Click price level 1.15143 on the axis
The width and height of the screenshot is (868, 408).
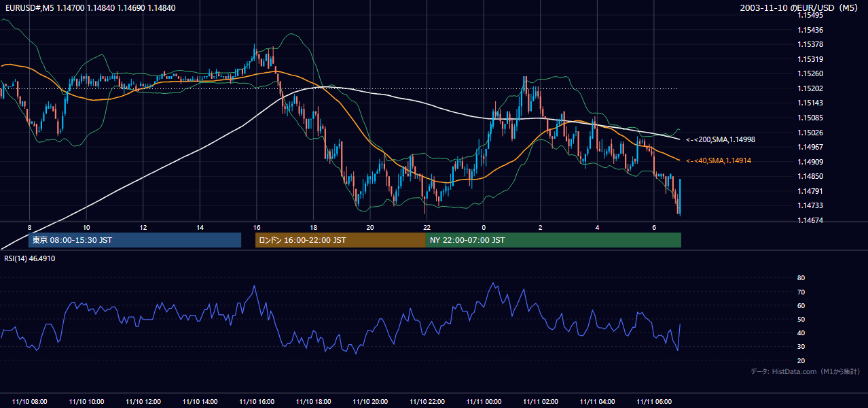[x=811, y=103]
